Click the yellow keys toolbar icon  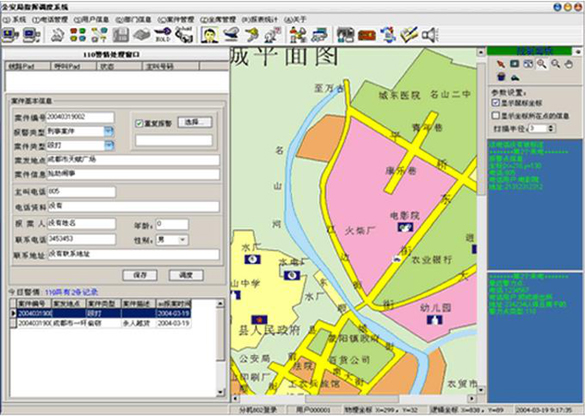252,35
